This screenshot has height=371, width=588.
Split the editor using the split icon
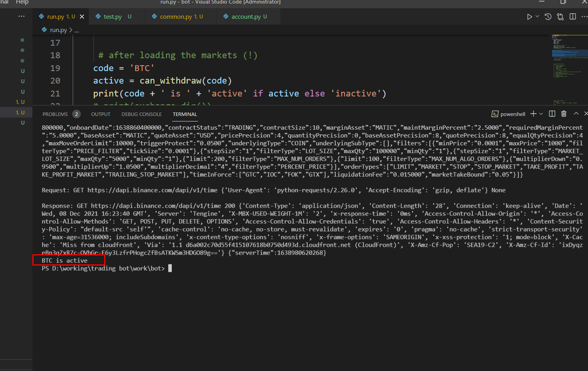point(573,16)
